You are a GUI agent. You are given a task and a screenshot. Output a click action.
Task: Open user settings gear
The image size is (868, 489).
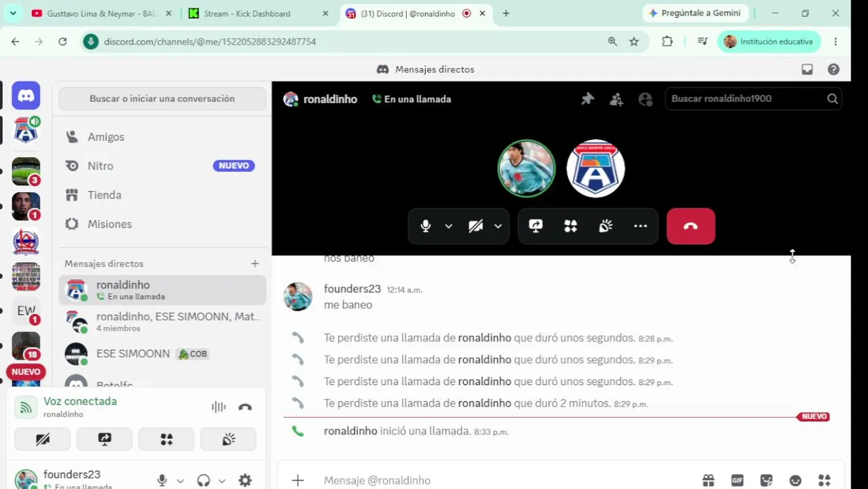[x=245, y=480]
